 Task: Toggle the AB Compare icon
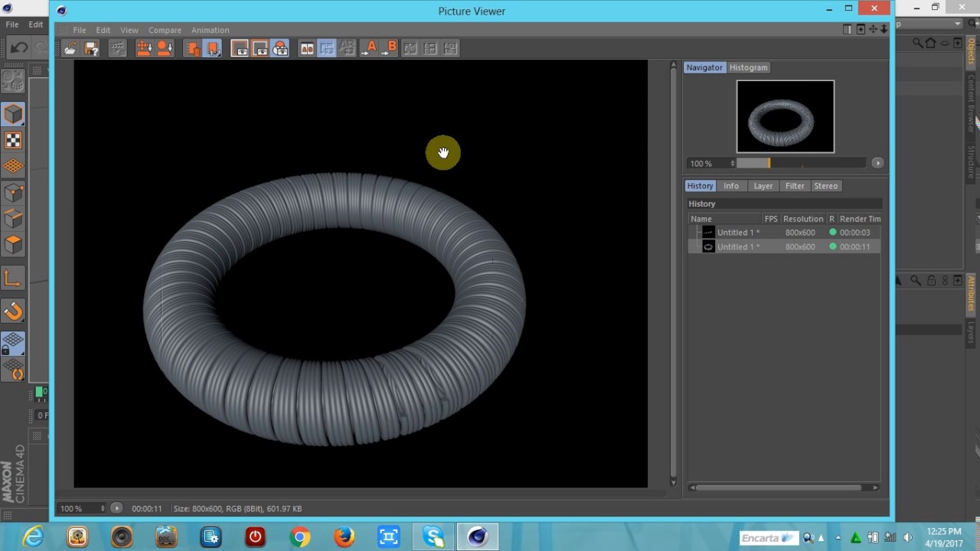point(307,48)
